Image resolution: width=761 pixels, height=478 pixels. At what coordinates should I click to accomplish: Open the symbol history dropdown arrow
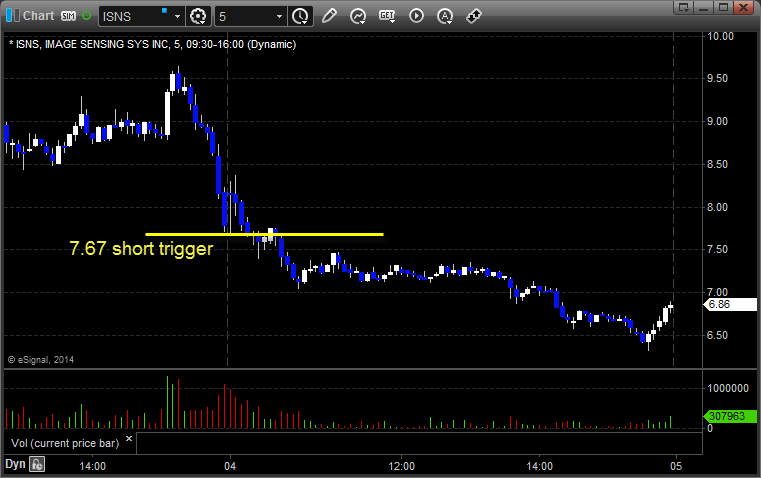click(x=177, y=16)
